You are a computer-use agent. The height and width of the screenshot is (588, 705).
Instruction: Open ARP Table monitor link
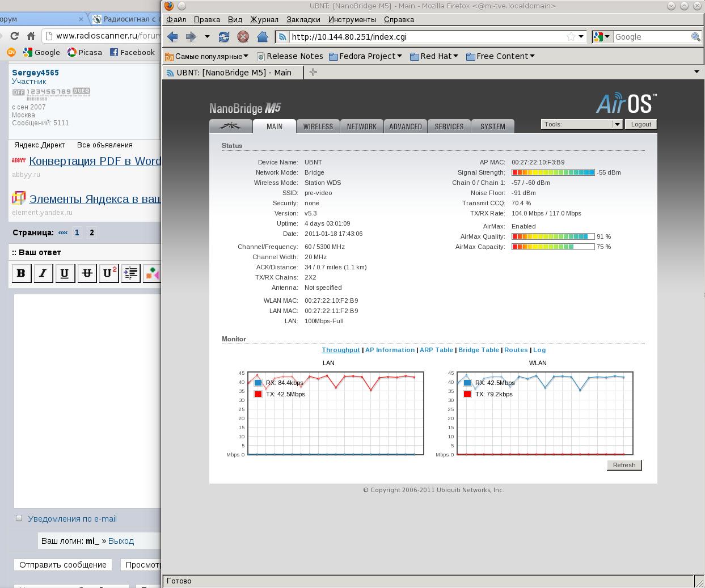(x=436, y=350)
